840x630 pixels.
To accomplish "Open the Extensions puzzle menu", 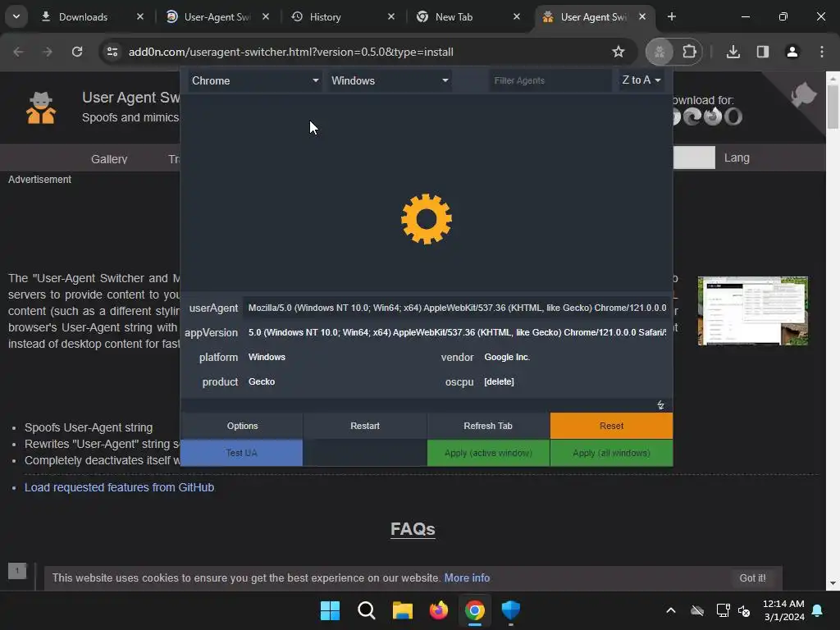I will (689, 52).
